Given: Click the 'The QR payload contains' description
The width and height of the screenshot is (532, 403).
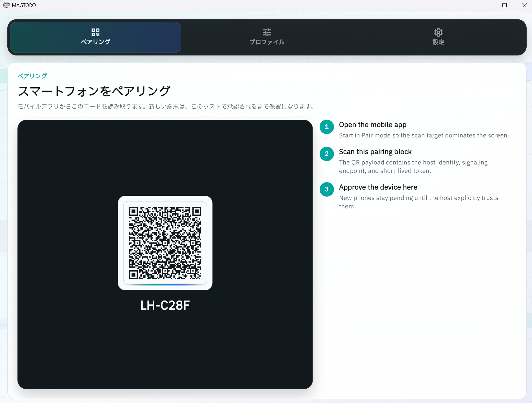Looking at the screenshot, I should coord(413,167).
